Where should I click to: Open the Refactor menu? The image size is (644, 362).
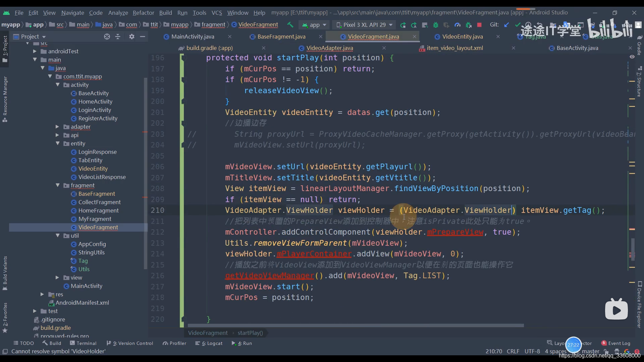pyautogui.click(x=143, y=13)
